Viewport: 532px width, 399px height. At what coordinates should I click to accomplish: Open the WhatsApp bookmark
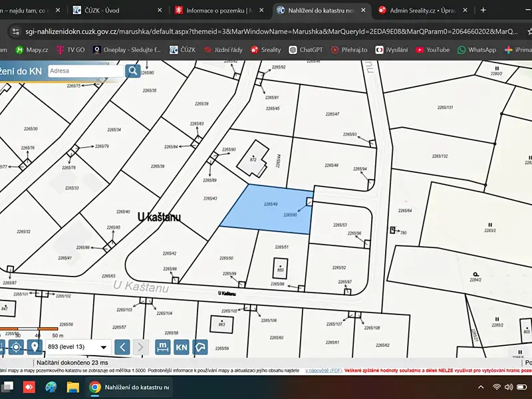(477, 50)
